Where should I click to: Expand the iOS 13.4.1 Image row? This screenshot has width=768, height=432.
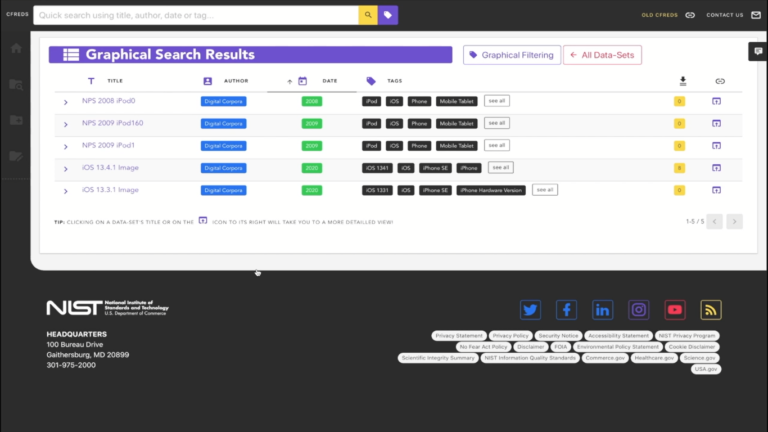(66, 168)
